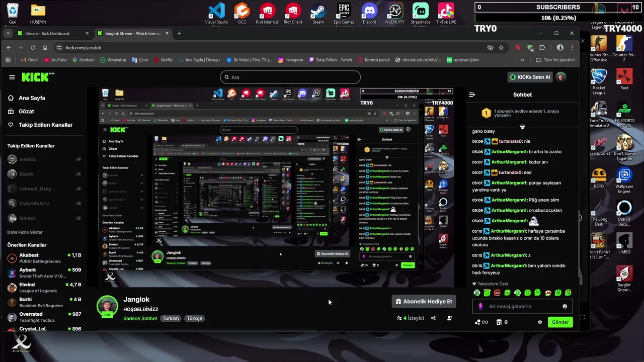Click the KICK logo to go home
The image size is (644, 362).
pos(38,77)
